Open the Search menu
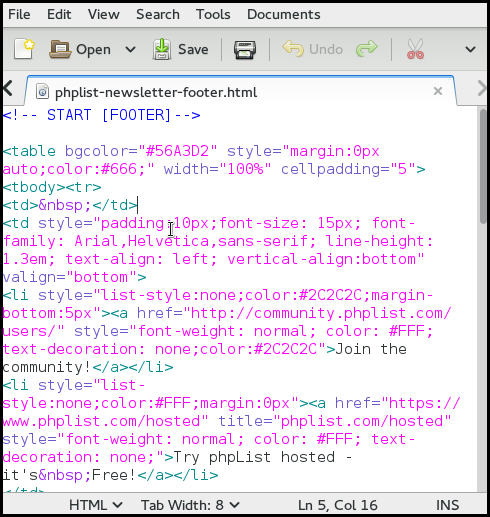490x517 pixels. [x=158, y=14]
